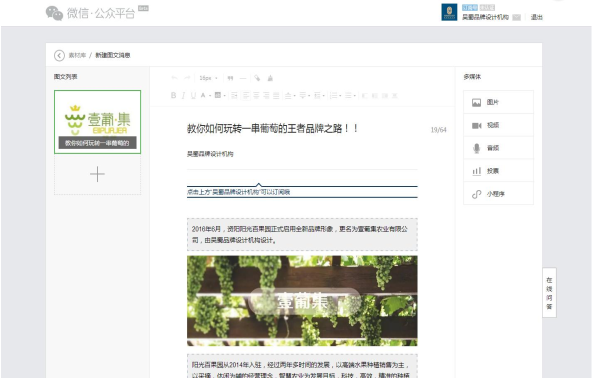Viewport: 592px width, 379px height.
Task: Insert 图片 from multimedia panel
Action: click(x=498, y=102)
